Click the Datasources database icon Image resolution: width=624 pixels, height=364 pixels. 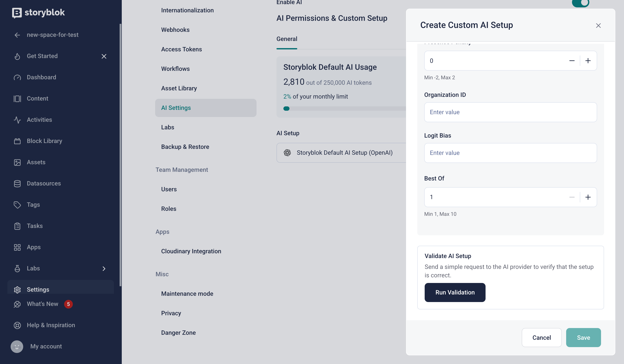click(17, 184)
